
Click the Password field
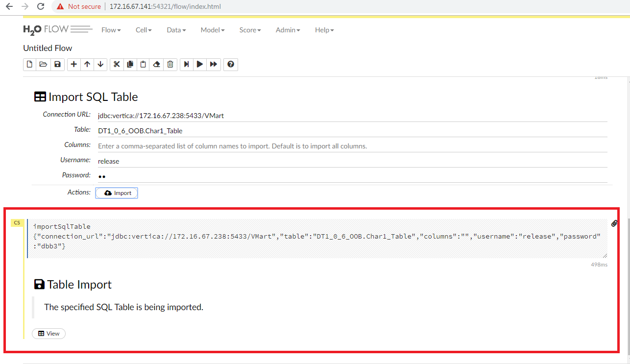[x=352, y=176]
